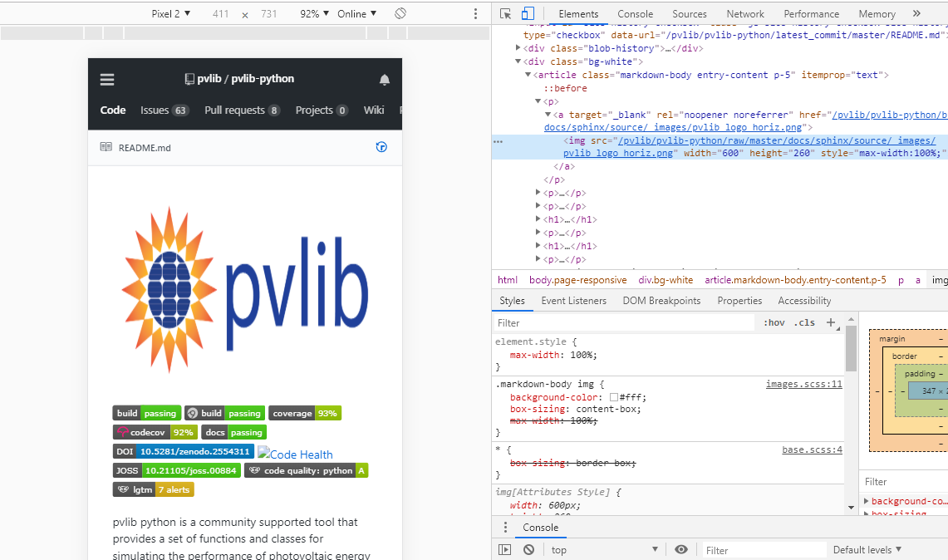Click the lgtm 7 alerts badge

point(153,490)
